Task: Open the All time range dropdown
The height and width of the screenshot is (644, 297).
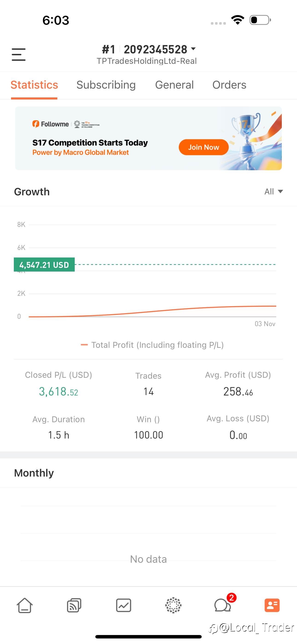Action: pos(274,191)
